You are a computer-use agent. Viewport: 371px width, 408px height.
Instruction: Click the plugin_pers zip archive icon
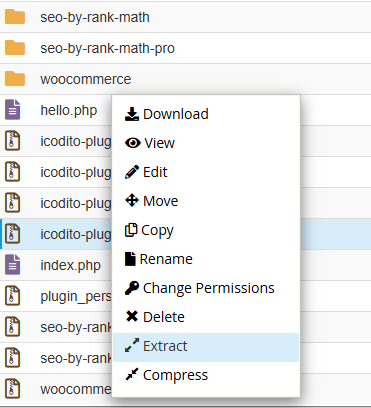click(12, 296)
